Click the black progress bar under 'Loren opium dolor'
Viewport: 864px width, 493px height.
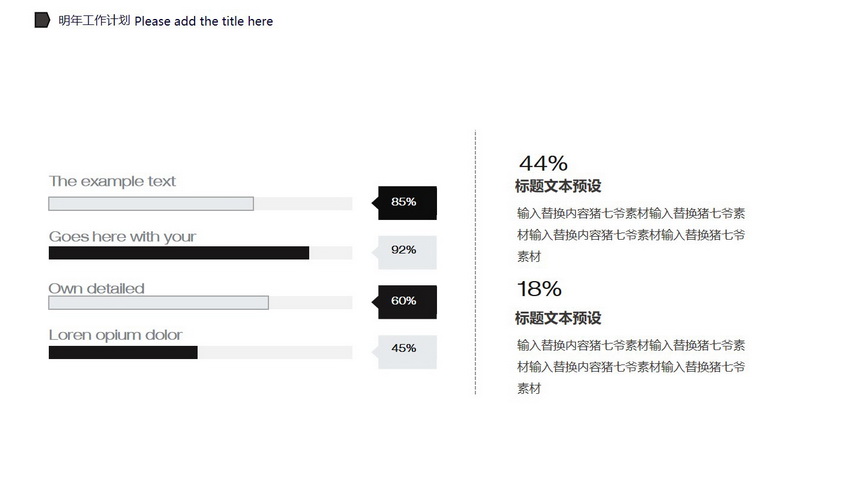click(x=123, y=353)
